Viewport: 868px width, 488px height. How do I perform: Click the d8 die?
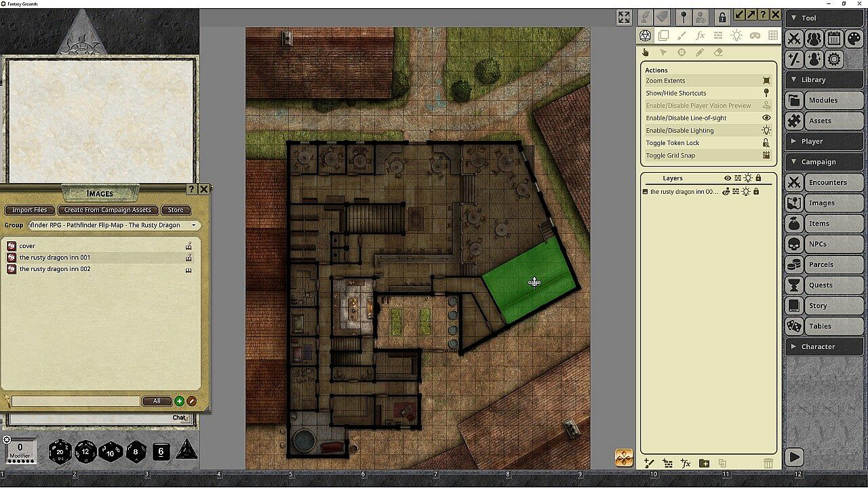[x=136, y=451]
